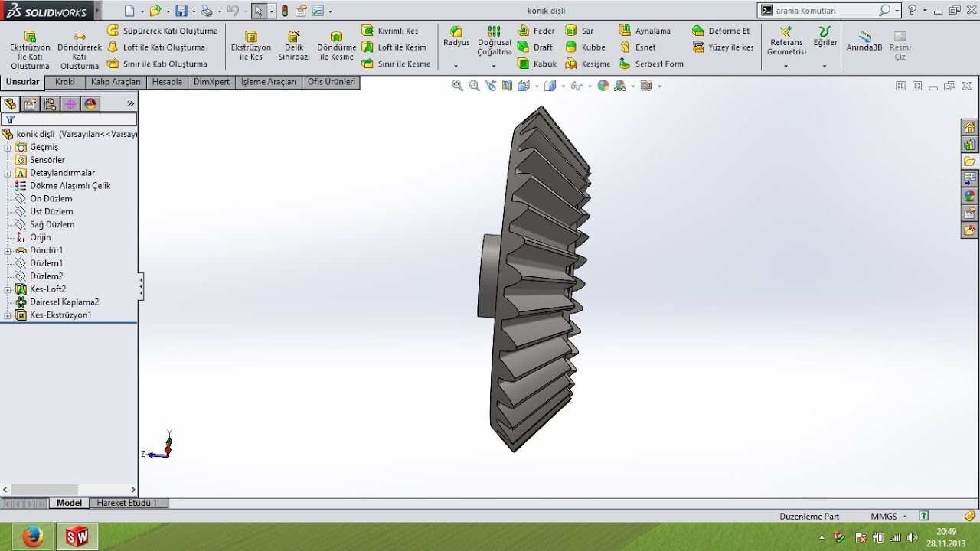
Task: Launch the Anında3B tool
Action: (864, 41)
